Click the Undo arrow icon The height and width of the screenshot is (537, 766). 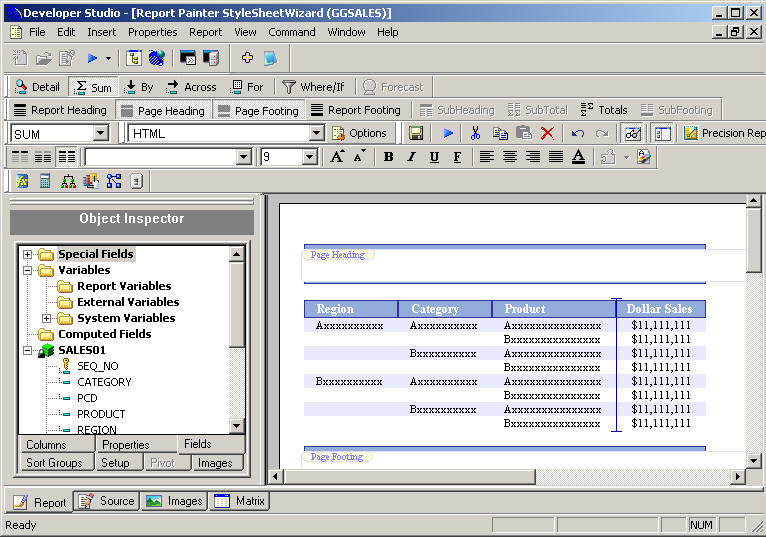(x=578, y=133)
